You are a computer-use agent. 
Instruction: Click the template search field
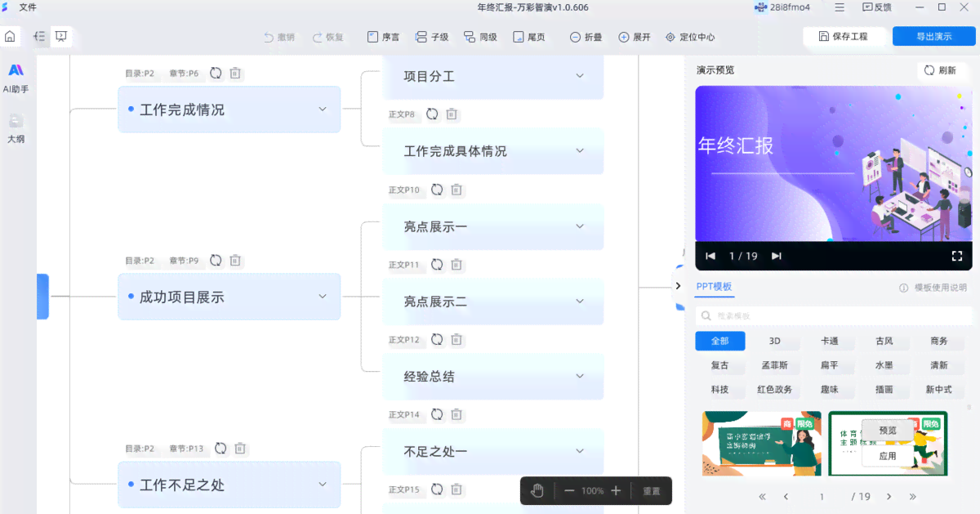coord(834,315)
